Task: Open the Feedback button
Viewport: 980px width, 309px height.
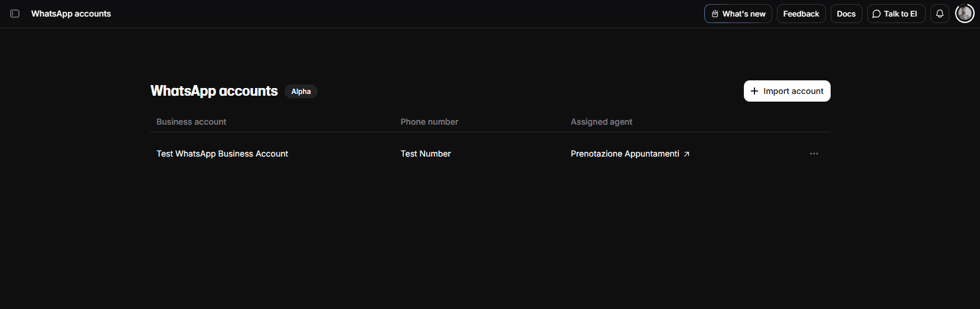Action: 801,14
